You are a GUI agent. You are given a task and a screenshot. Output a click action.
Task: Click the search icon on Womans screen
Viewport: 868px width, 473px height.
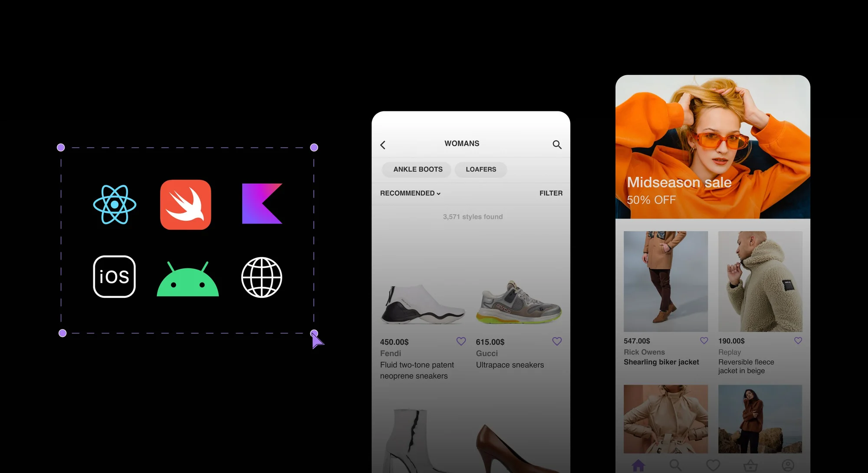click(557, 144)
